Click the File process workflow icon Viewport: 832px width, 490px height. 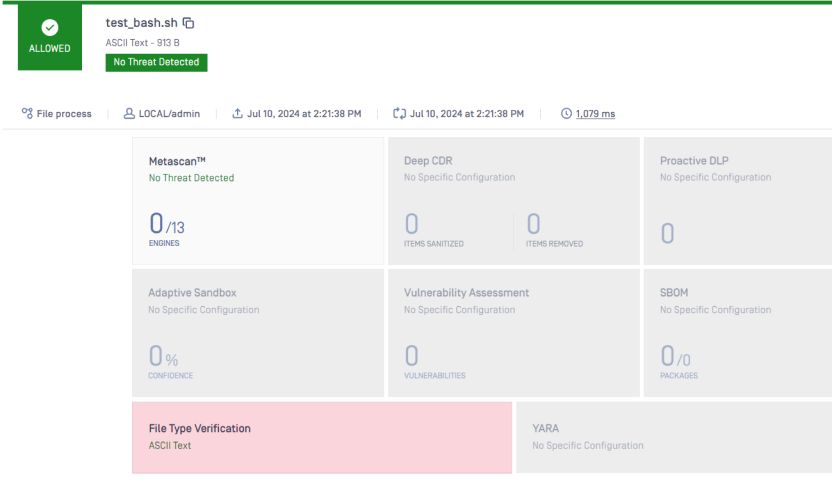pyautogui.click(x=27, y=113)
